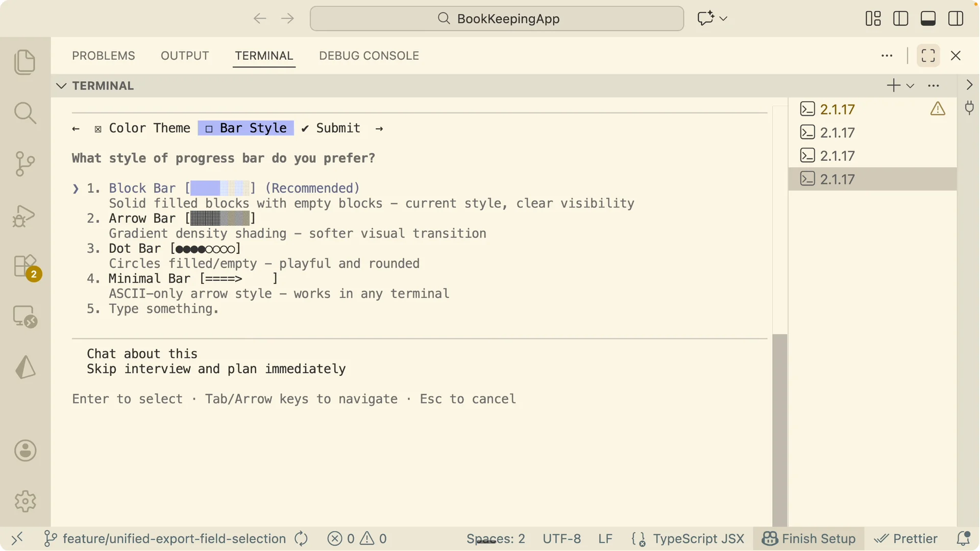Restore the maximized panel size

click(928, 56)
